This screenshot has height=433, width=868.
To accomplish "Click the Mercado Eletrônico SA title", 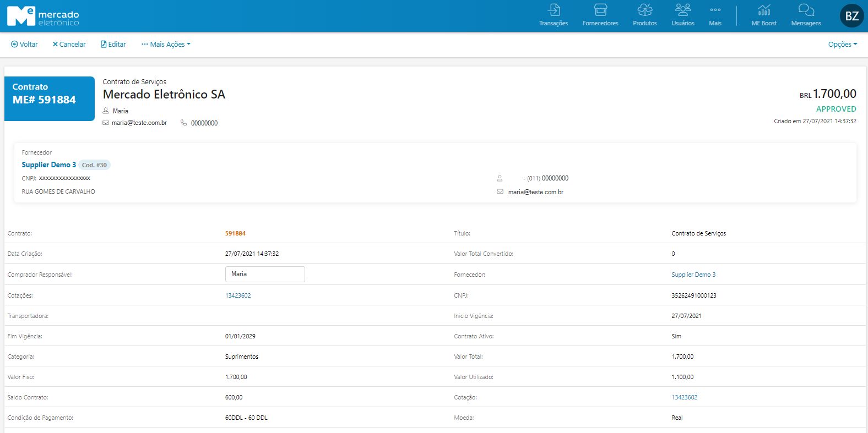I will click(164, 95).
